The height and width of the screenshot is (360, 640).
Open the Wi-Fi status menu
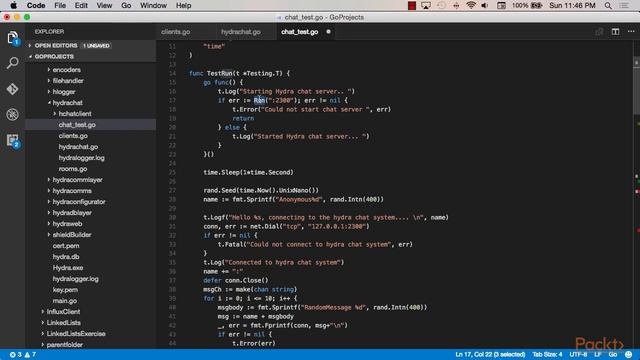[x=471, y=6]
